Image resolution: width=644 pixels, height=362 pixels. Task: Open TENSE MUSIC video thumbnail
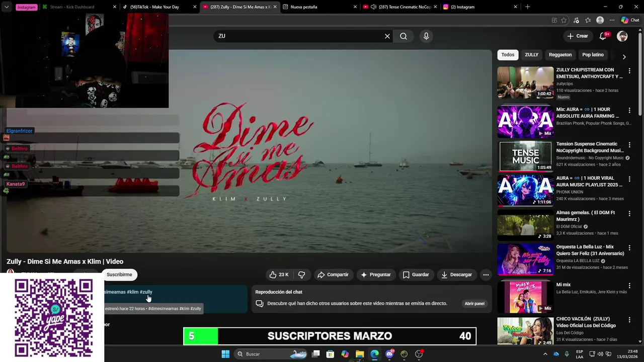point(525,156)
